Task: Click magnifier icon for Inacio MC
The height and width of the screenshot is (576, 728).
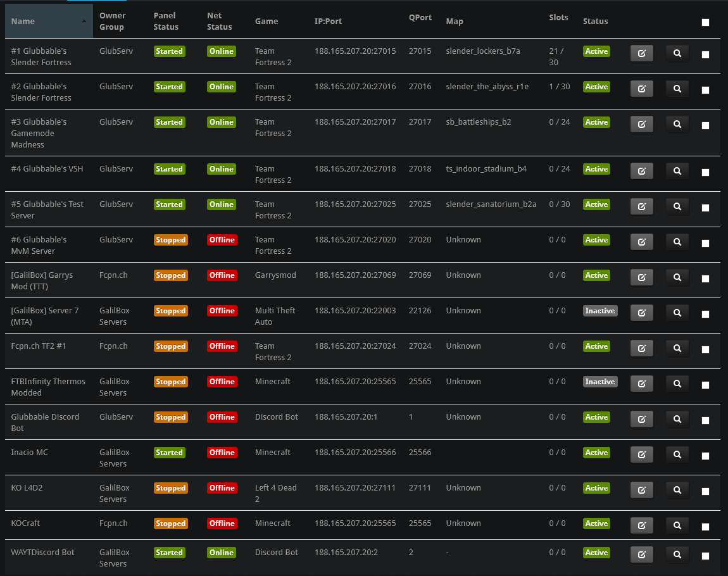Action: coord(677,455)
